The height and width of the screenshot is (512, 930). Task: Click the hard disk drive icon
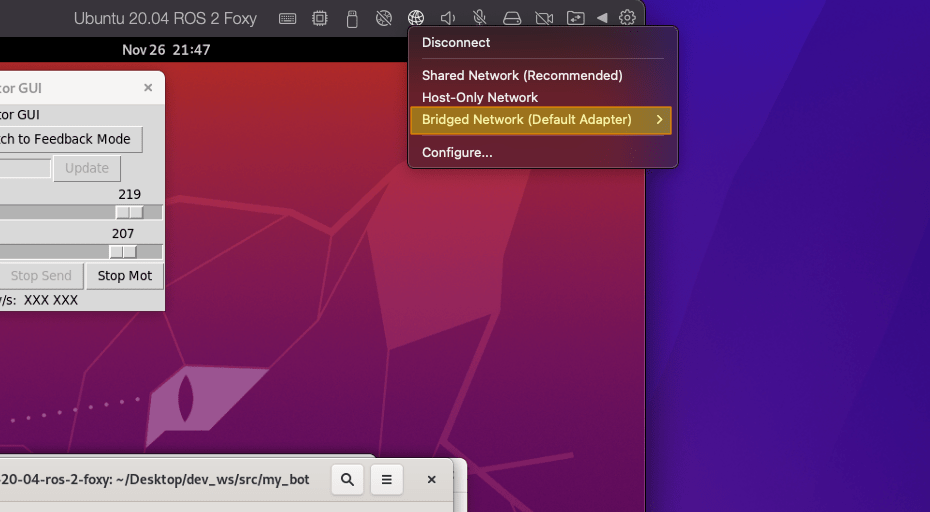coord(512,18)
